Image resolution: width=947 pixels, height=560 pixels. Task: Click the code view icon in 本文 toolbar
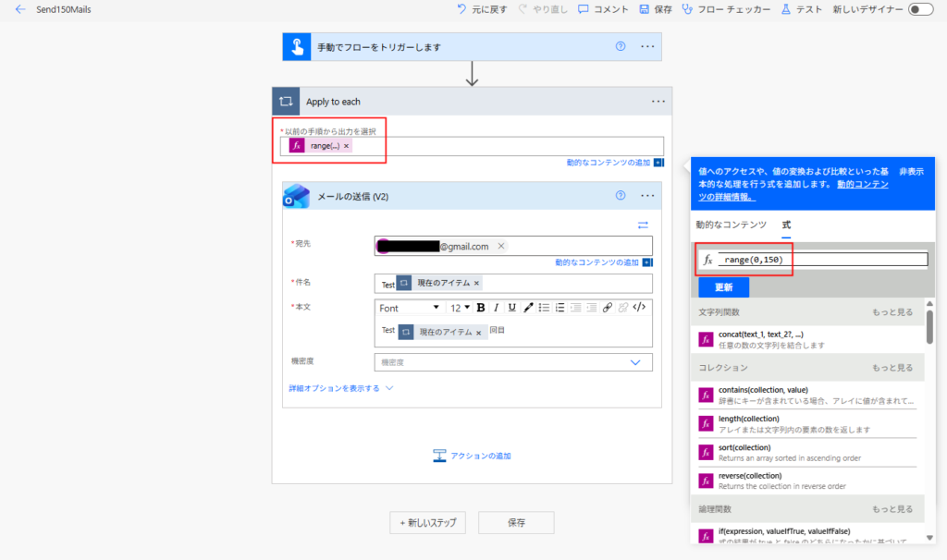point(638,308)
